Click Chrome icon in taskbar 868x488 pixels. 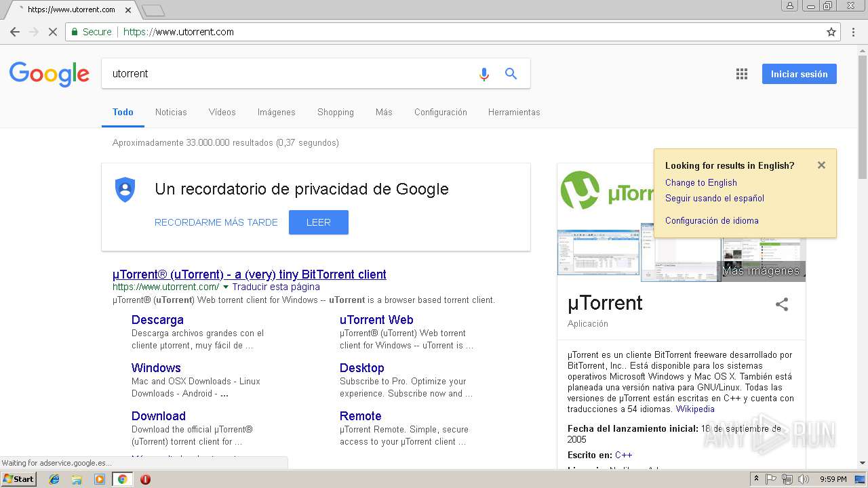[x=122, y=479]
